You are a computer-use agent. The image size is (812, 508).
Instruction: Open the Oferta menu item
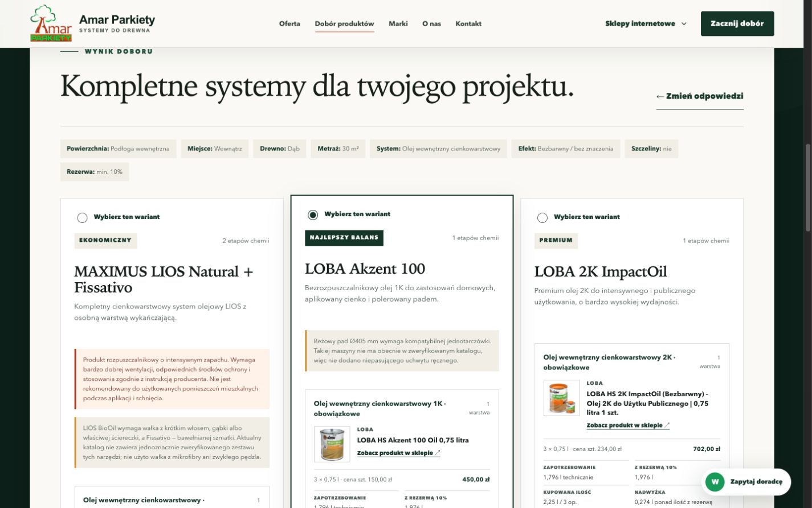[289, 24]
